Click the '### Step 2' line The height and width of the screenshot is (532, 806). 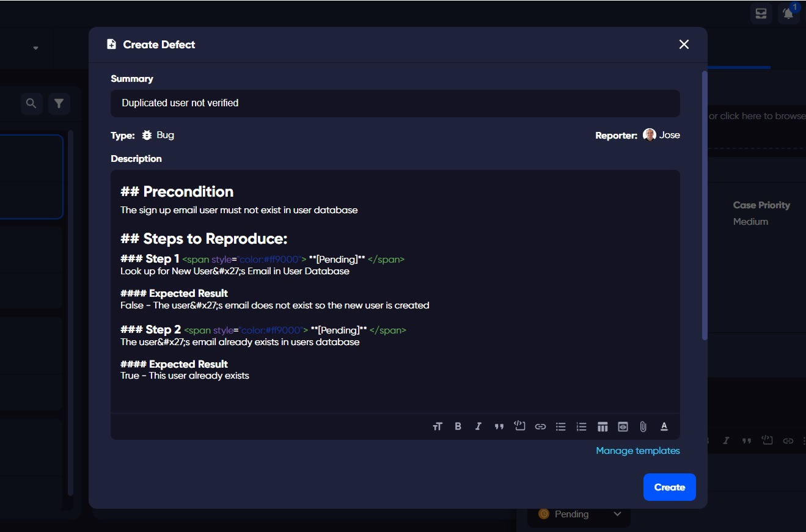(263, 330)
